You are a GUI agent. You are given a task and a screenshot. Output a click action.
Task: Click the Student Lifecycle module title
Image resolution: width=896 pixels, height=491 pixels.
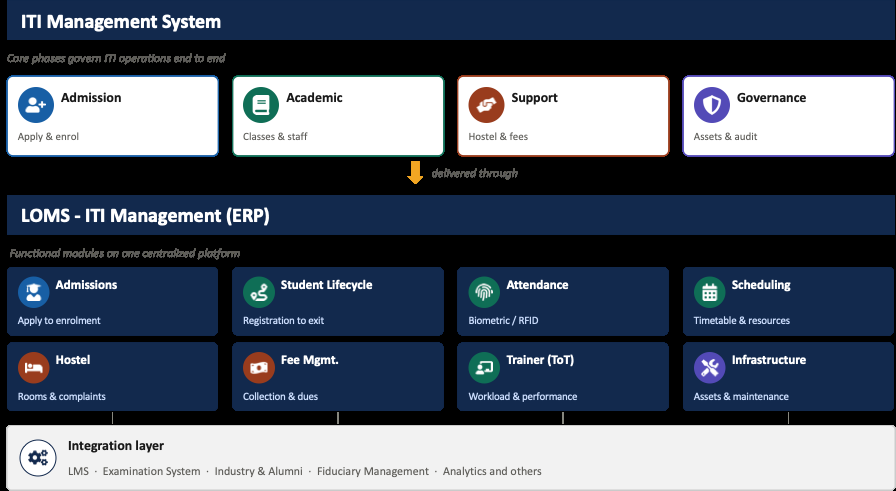point(326,285)
